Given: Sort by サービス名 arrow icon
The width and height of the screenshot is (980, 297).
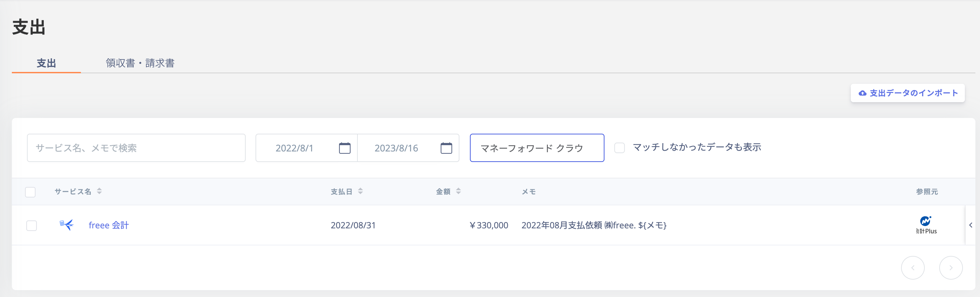Looking at the screenshot, I should click(99, 191).
